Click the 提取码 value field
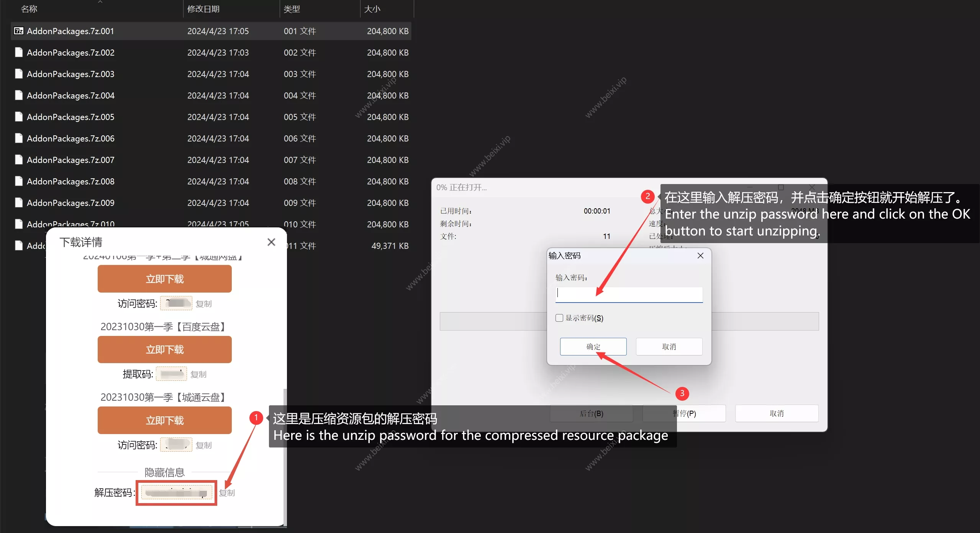 click(171, 374)
